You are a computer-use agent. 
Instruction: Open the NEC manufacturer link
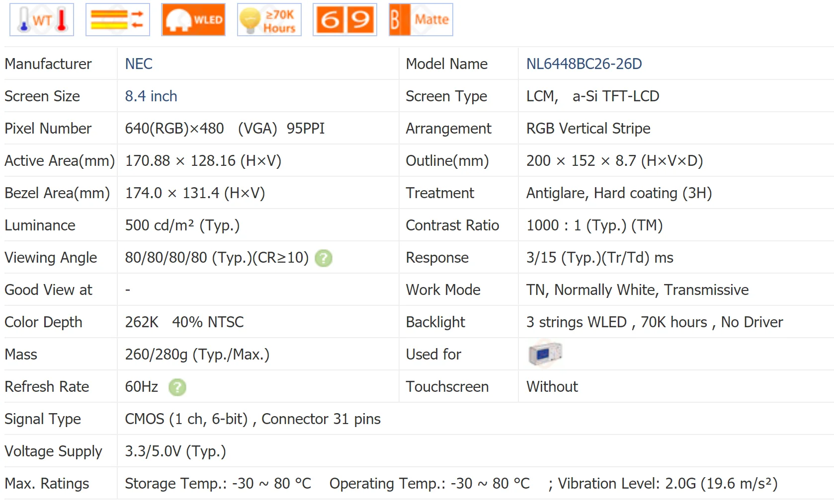139,64
